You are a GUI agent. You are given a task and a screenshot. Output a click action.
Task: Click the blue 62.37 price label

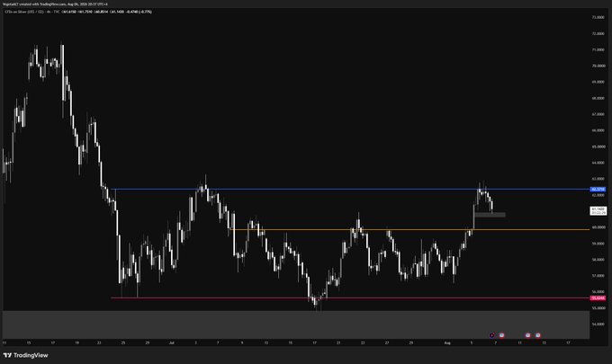598,190
